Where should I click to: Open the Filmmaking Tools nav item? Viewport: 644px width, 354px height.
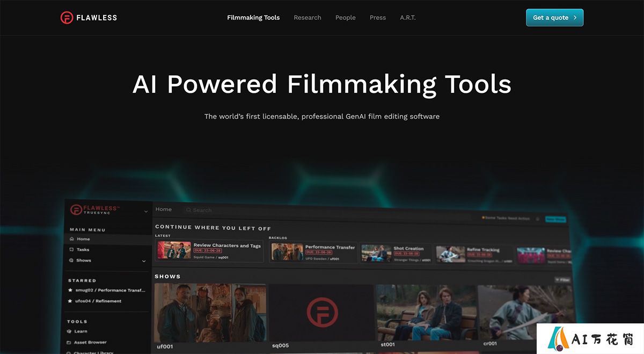[x=253, y=18]
